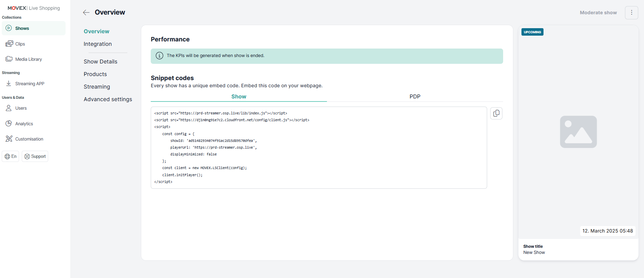The width and height of the screenshot is (644, 278).
Task: Open Advanced settings section
Action: pos(108,99)
